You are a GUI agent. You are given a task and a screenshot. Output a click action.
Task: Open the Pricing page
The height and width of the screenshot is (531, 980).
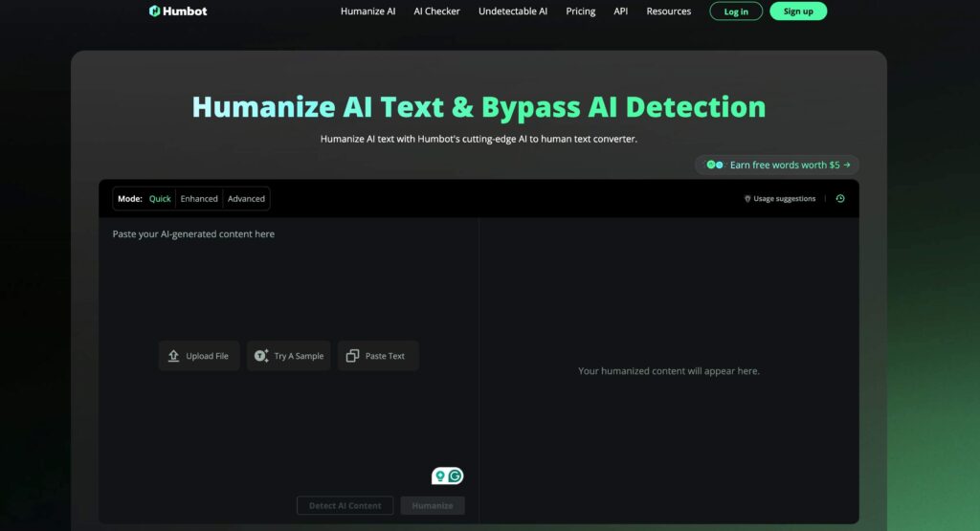pyautogui.click(x=581, y=11)
